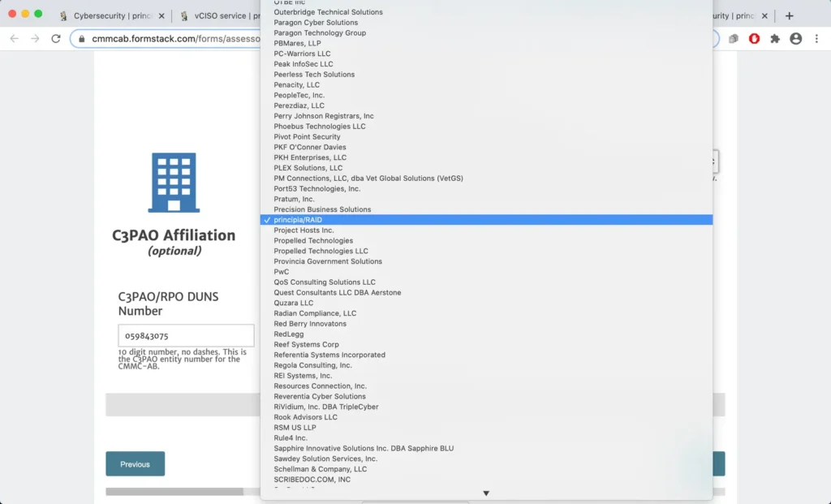Viewport: 831px width, 504px height.
Task: Click the browser forward arrow
Action: click(x=35, y=39)
